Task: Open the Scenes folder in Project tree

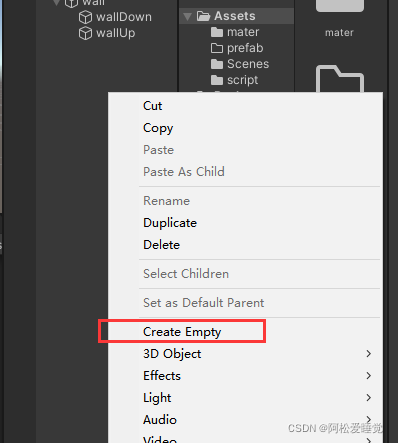Action: 248,64
